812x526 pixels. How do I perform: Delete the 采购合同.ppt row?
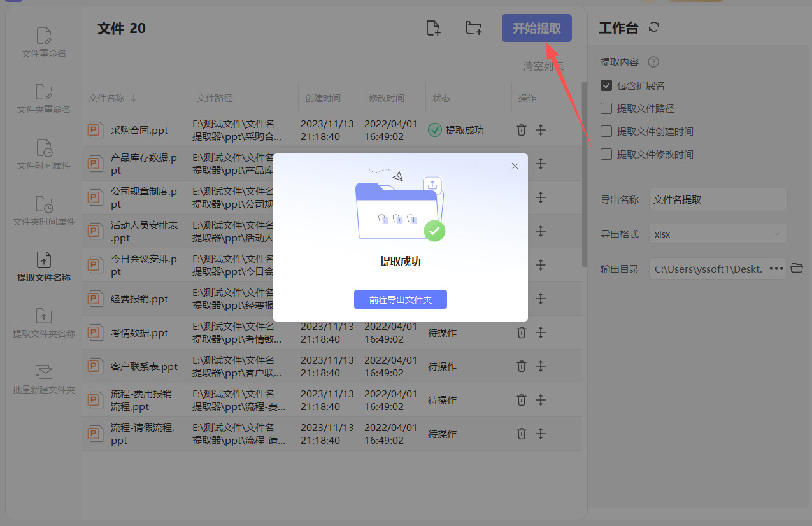pyautogui.click(x=522, y=130)
